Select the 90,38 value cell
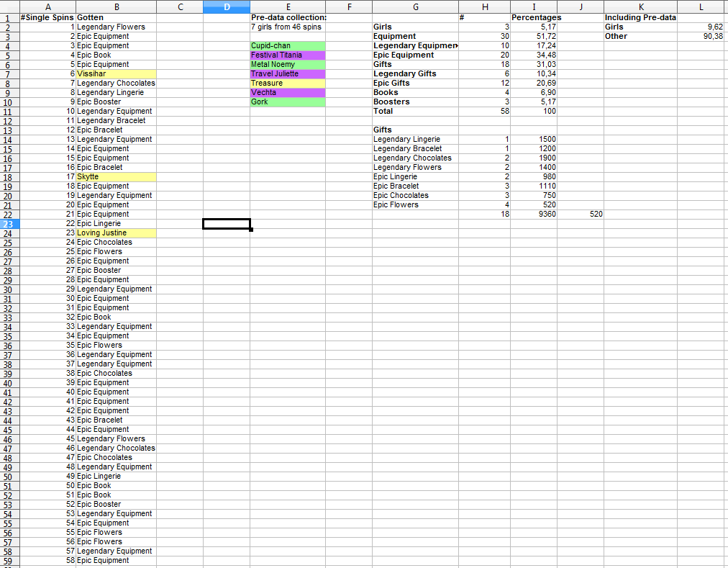This screenshot has height=568, width=728. tap(701, 36)
